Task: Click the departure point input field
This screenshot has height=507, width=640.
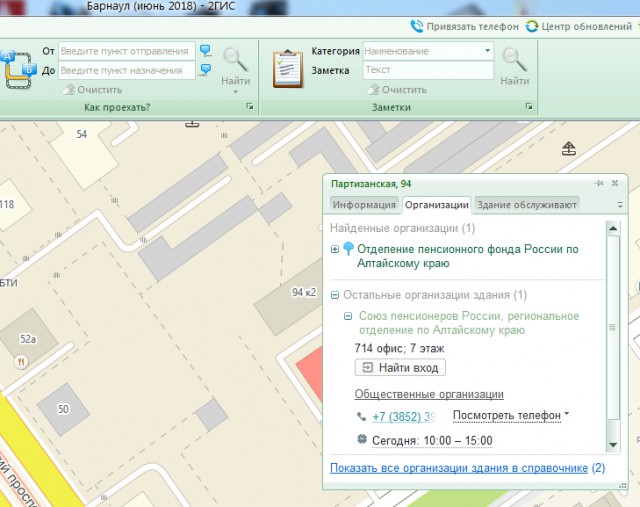Action: (127, 51)
